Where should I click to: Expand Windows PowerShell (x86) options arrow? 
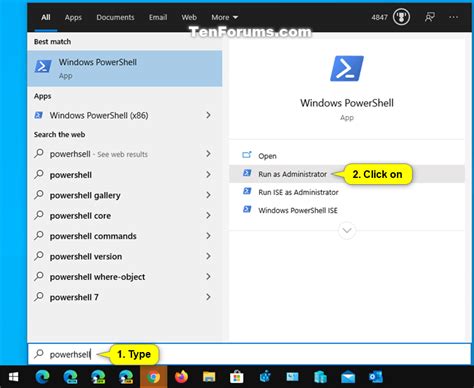pos(208,115)
